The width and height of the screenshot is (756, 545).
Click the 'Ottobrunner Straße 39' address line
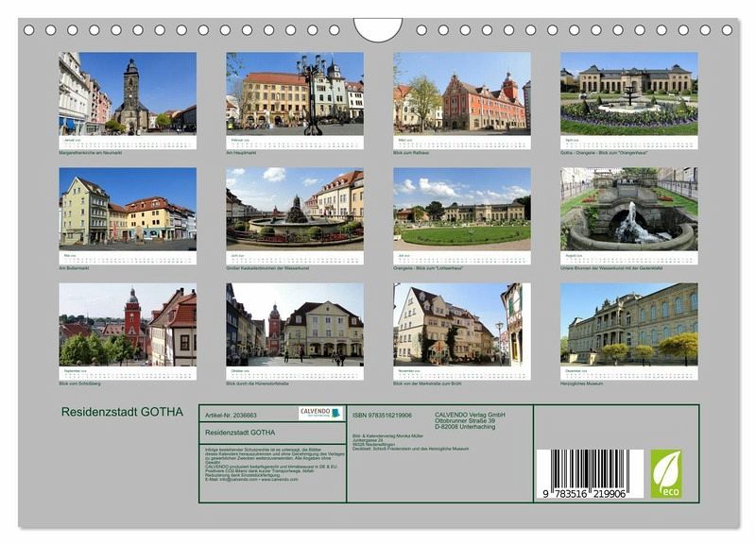(465, 420)
